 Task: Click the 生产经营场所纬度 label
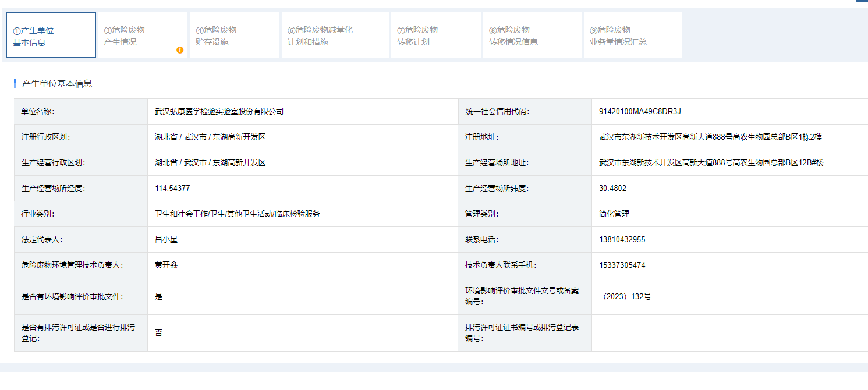[x=497, y=188]
